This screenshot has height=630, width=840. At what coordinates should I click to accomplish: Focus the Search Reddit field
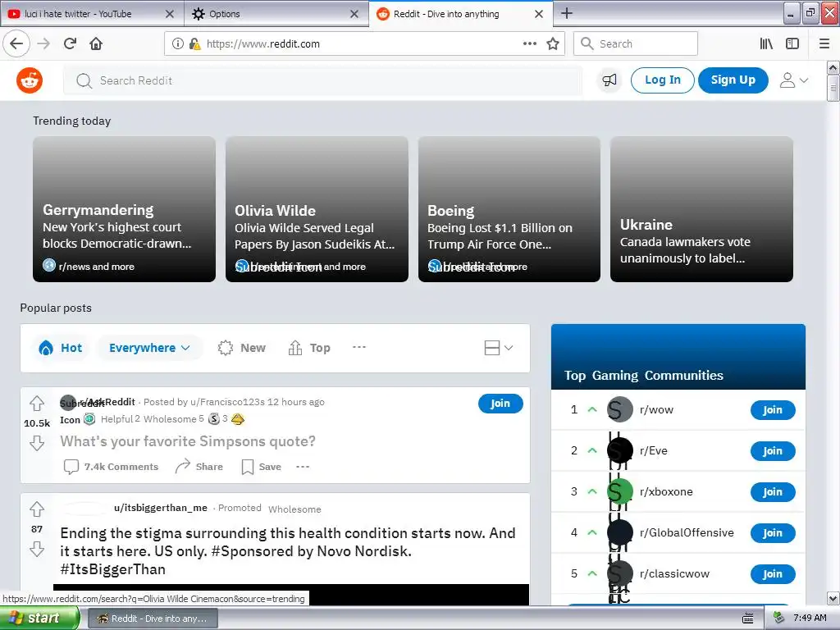(322, 80)
